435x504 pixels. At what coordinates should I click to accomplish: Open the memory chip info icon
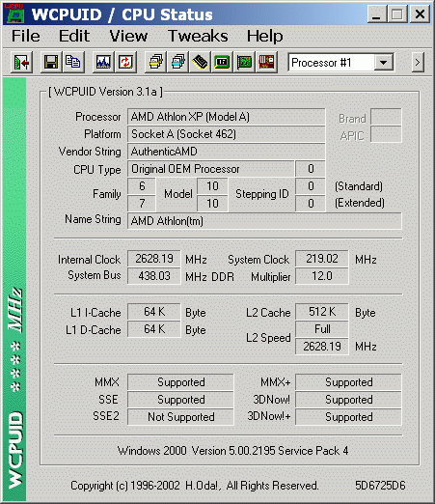[x=200, y=62]
